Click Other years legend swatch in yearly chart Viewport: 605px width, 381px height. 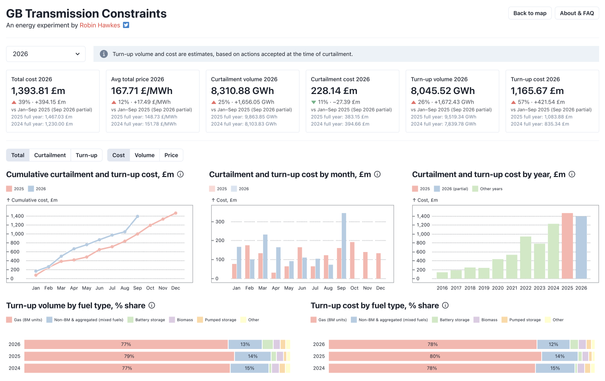pos(475,189)
